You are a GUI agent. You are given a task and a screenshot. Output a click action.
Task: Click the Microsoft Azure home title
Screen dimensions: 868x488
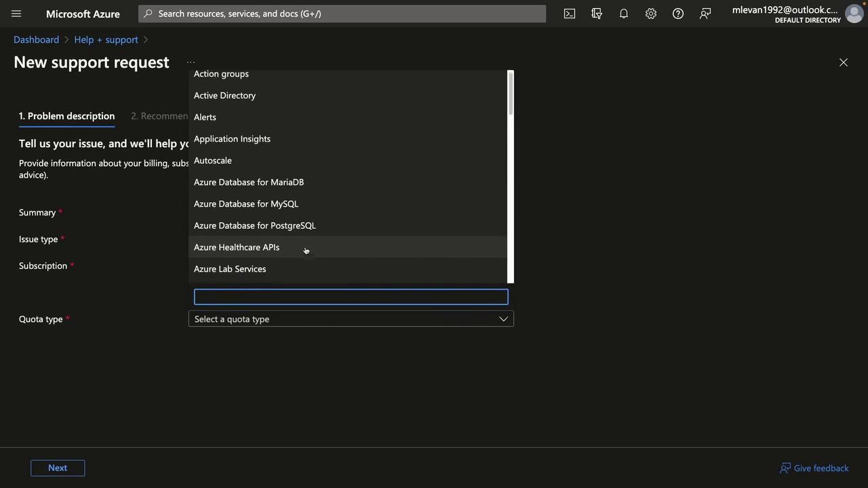point(83,14)
